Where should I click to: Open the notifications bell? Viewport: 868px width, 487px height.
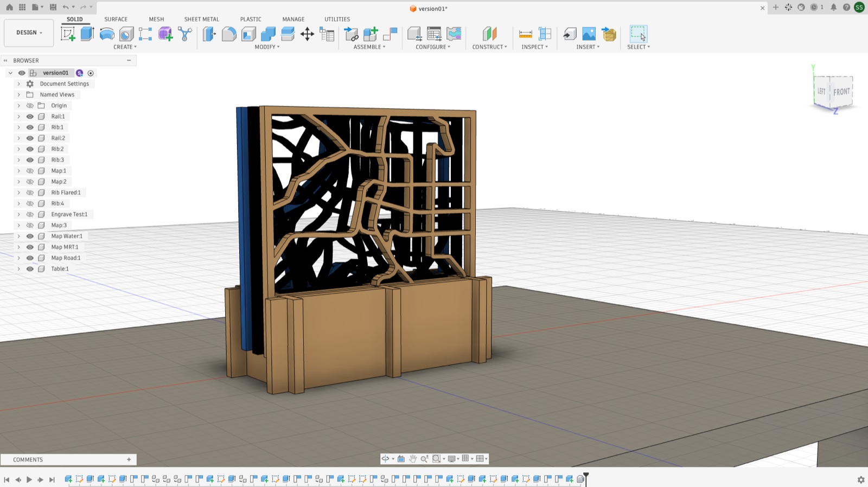[833, 7]
